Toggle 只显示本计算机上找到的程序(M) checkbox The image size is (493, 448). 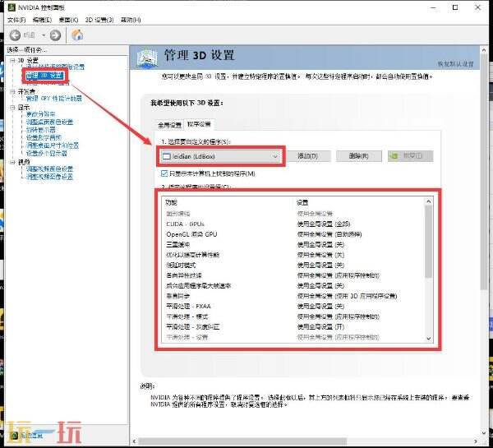click(x=164, y=173)
